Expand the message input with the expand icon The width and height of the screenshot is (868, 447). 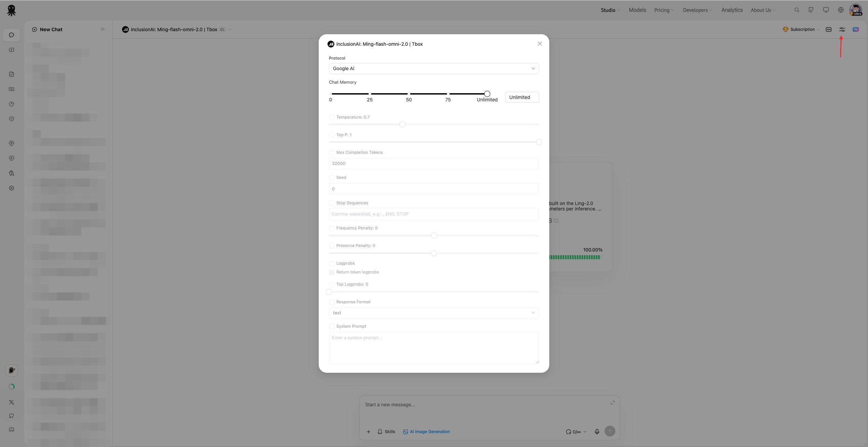click(613, 403)
